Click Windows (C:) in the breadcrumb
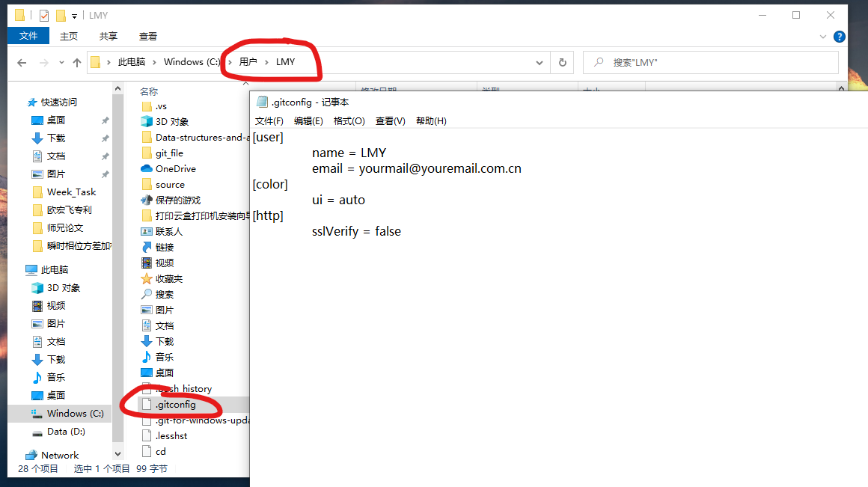868x487 pixels. tap(192, 62)
